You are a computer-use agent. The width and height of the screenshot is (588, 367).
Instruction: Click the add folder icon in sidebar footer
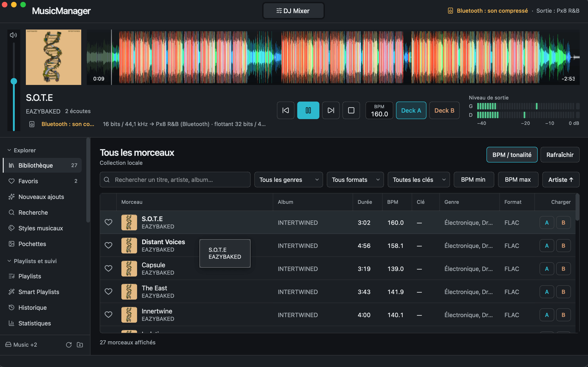click(x=80, y=345)
